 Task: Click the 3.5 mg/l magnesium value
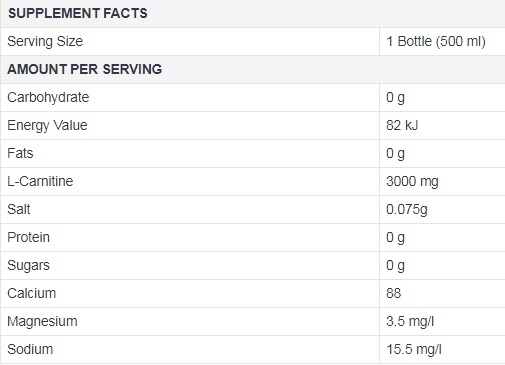pos(410,322)
